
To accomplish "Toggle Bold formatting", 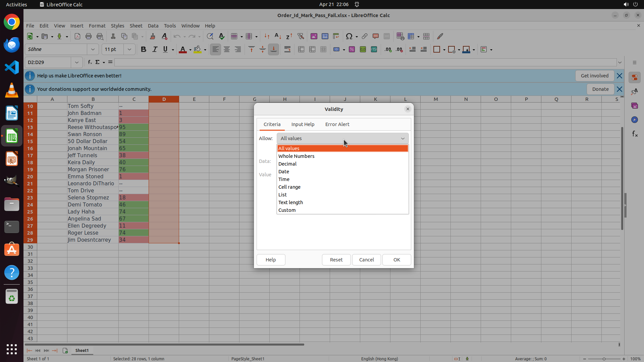I will click(x=144, y=50).
